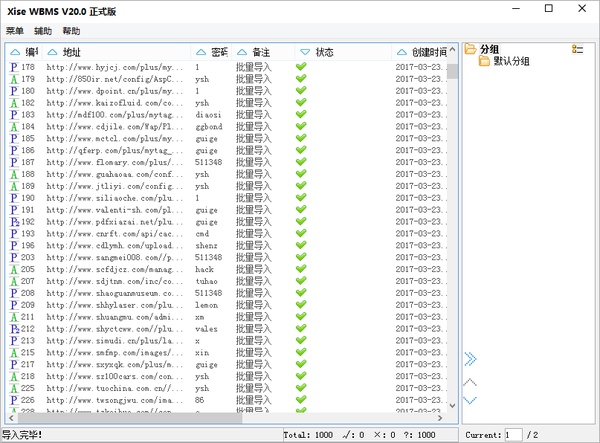Click password cell lemon

(x=206, y=305)
